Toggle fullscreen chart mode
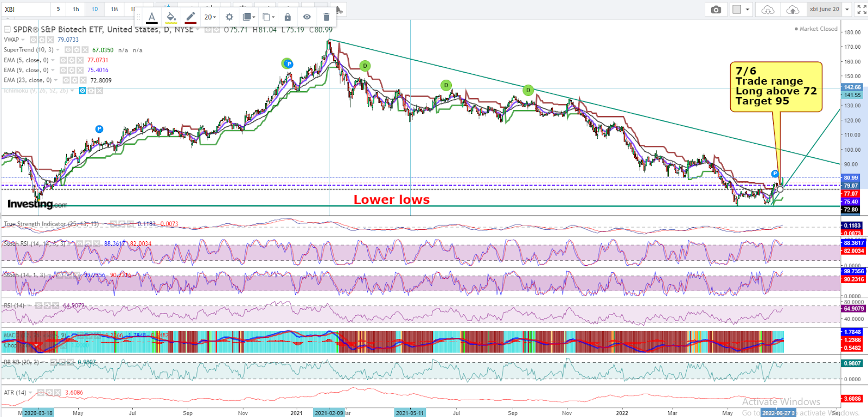This screenshot has height=417, width=868. pos(861,9)
